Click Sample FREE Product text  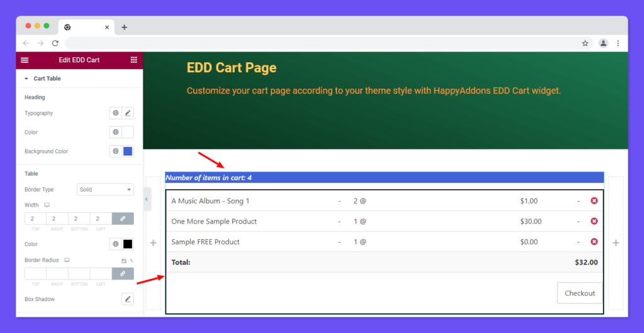click(206, 242)
